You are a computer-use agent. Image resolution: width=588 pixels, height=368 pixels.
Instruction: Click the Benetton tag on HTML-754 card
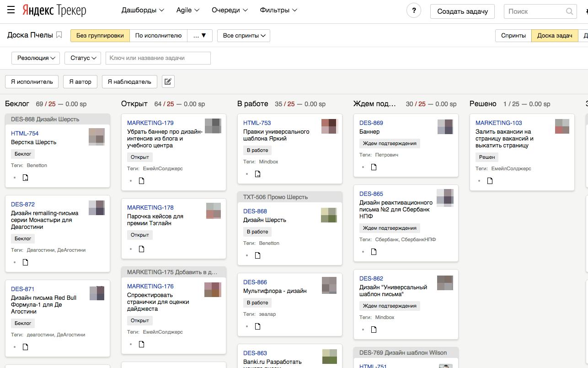click(37, 165)
